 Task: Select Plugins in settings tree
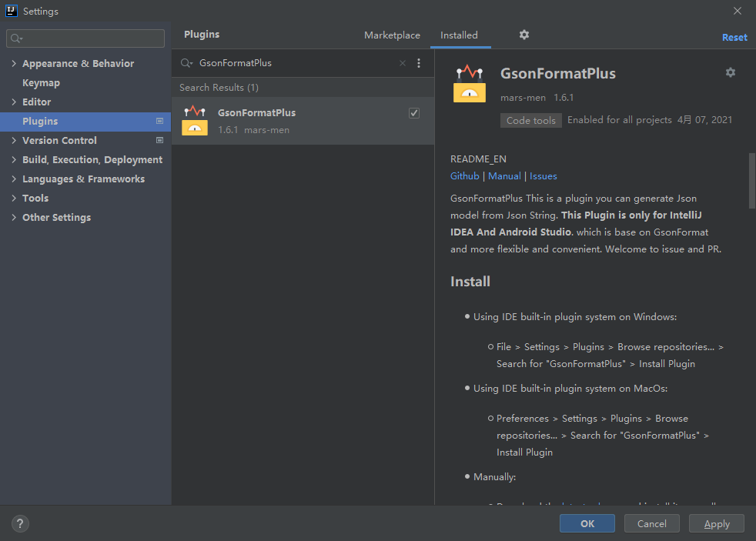85,122
